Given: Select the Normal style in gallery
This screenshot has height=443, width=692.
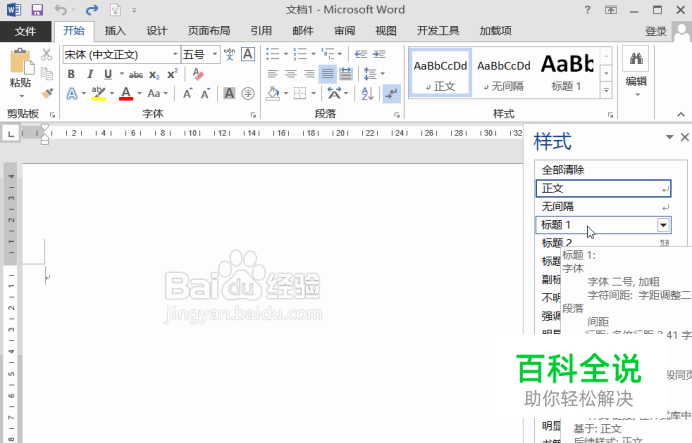Looking at the screenshot, I should [440, 73].
